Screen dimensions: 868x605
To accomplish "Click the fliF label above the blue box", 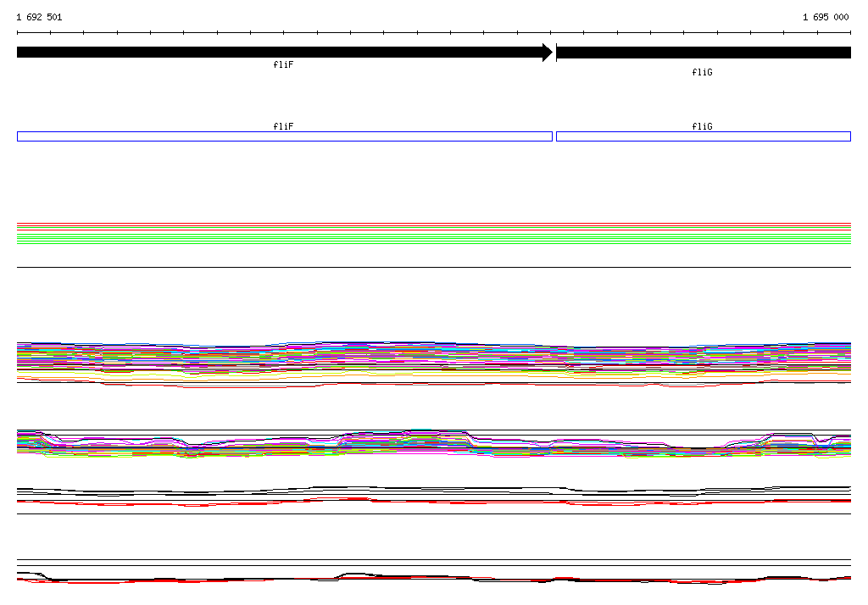I will pos(283,126).
